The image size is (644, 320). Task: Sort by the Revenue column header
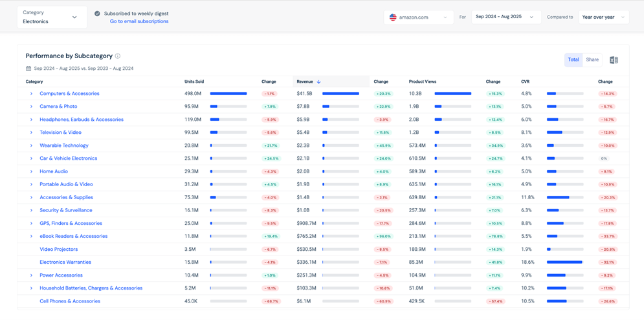point(305,81)
